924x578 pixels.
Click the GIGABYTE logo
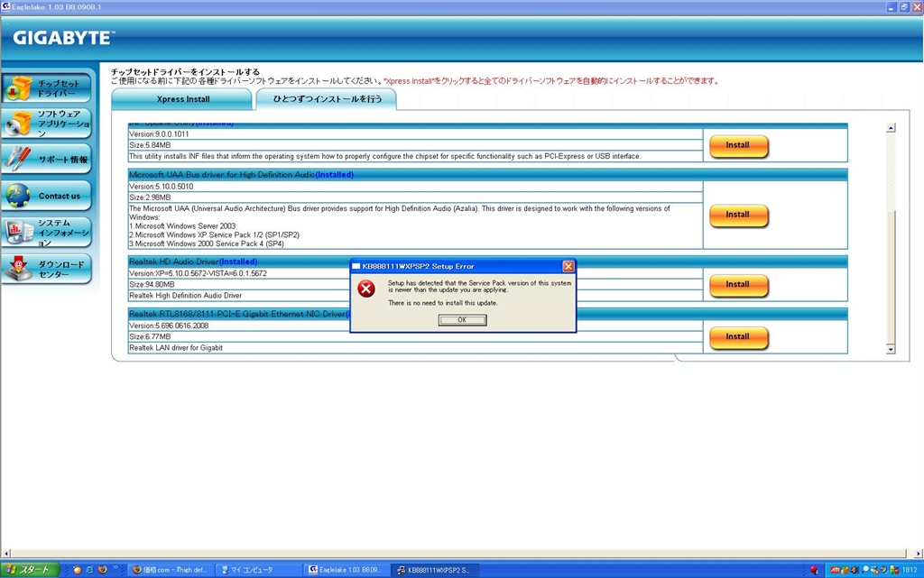62,38
